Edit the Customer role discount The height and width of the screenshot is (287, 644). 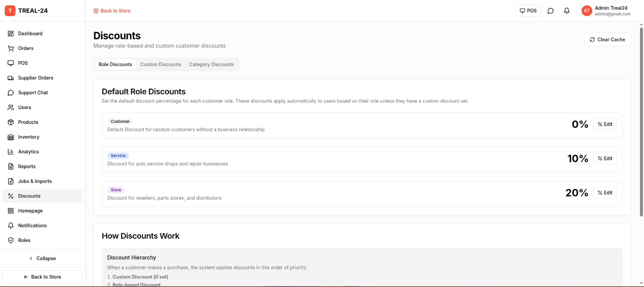(x=605, y=124)
